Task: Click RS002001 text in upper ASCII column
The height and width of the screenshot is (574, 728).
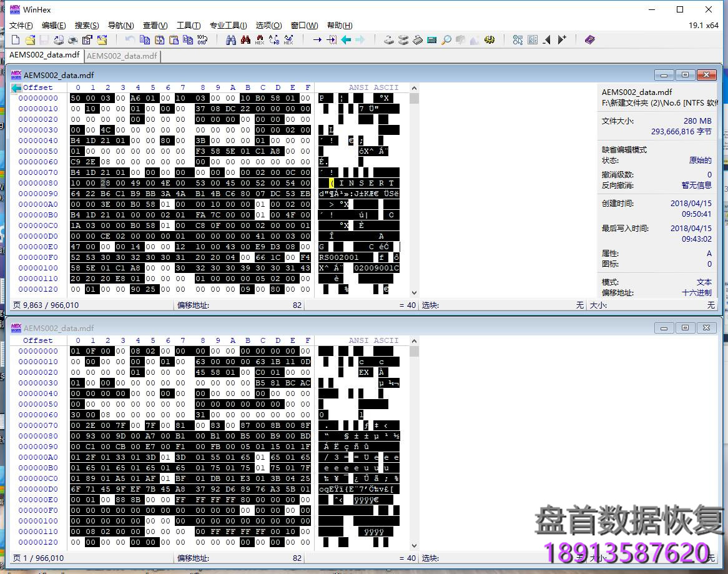Action: [x=338, y=257]
